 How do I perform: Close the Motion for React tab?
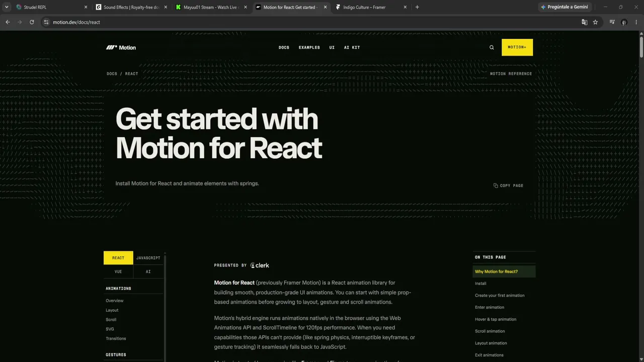pos(326,7)
